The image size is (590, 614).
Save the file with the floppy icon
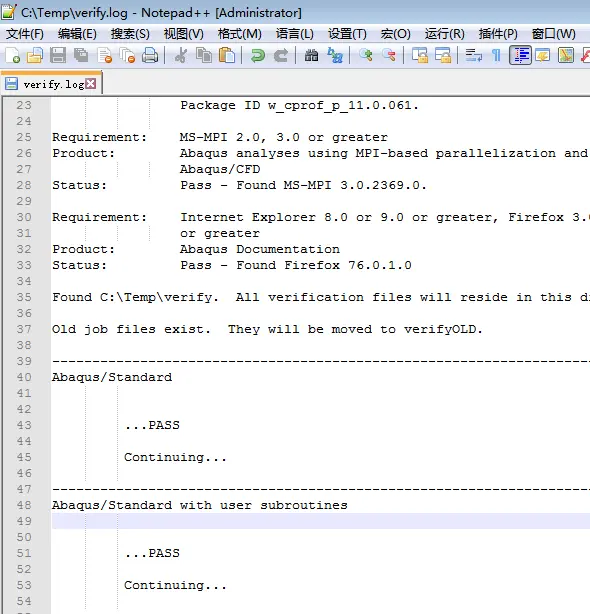[x=58, y=56]
